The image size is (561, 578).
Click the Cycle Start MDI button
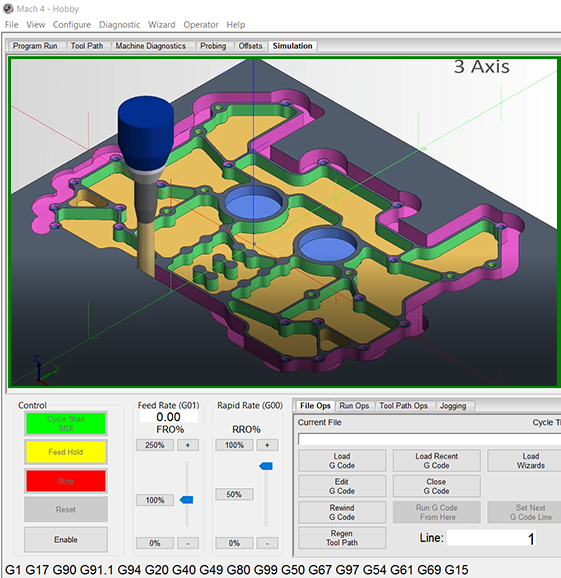click(x=66, y=424)
